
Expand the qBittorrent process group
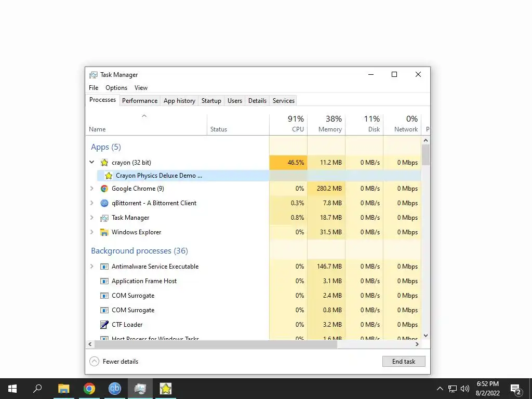coord(91,203)
